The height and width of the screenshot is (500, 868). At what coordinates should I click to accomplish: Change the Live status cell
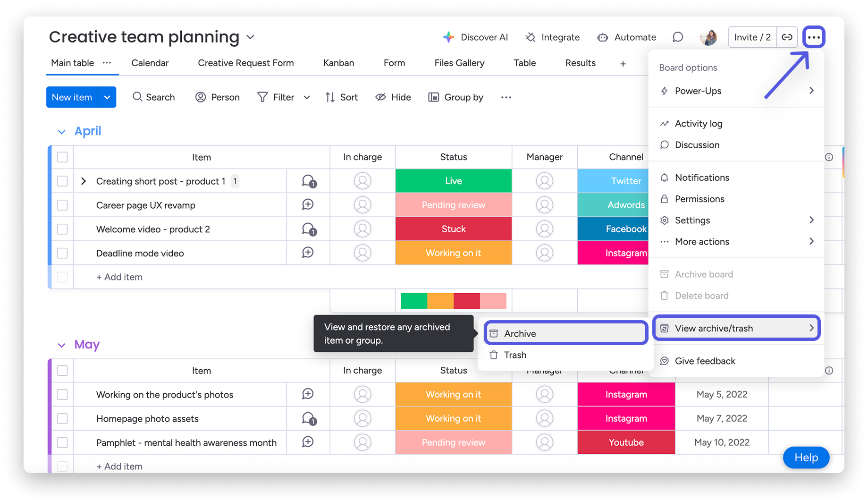click(453, 181)
